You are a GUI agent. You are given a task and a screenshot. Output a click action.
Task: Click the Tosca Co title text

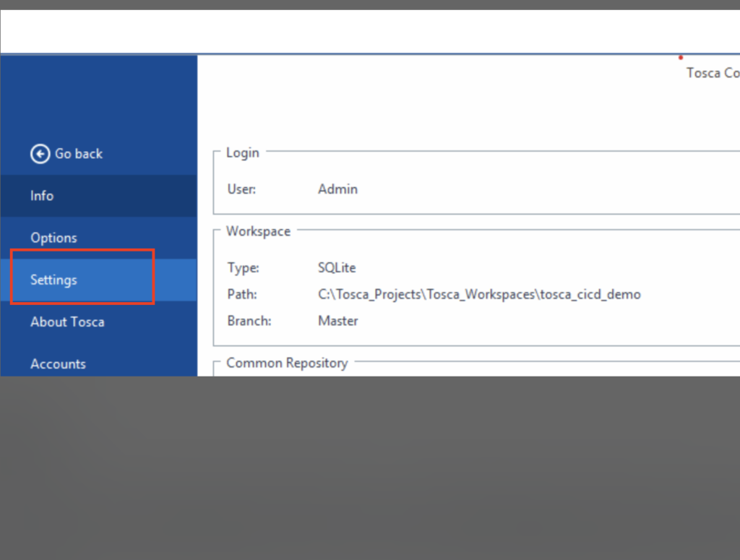(x=713, y=73)
